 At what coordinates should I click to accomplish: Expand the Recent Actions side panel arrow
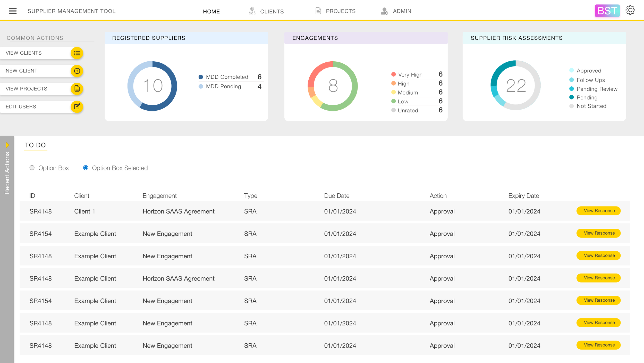pyautogui.click(x=7, y=145)
